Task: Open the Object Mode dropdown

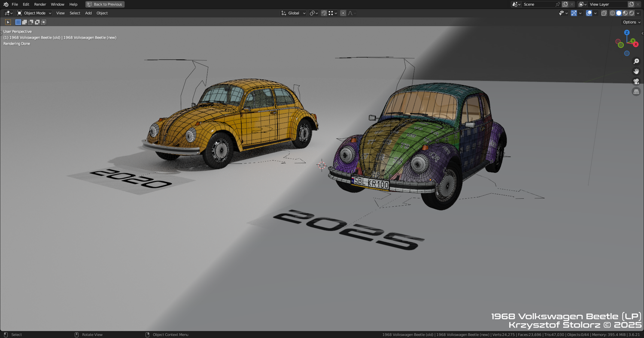Action: pyautogui.click(x=34, y=13)
